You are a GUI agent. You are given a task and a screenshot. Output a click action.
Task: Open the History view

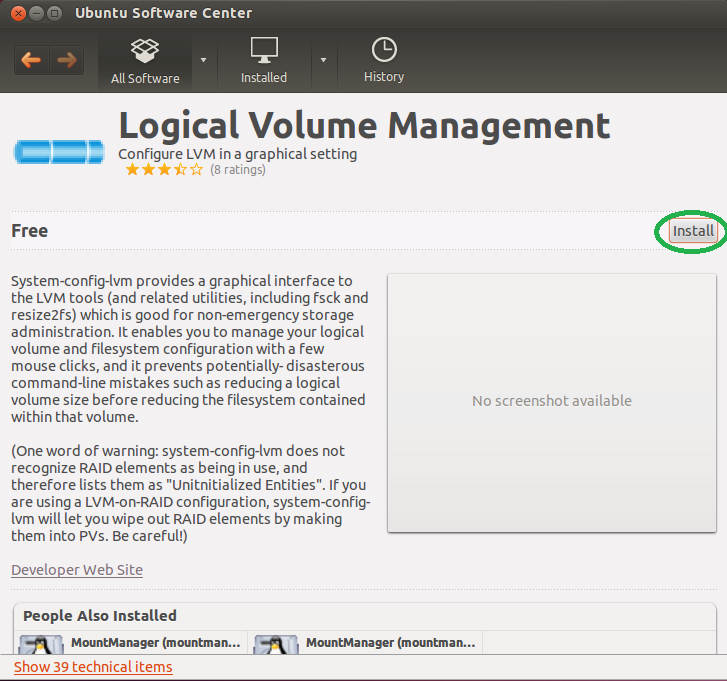pos(384,60)
